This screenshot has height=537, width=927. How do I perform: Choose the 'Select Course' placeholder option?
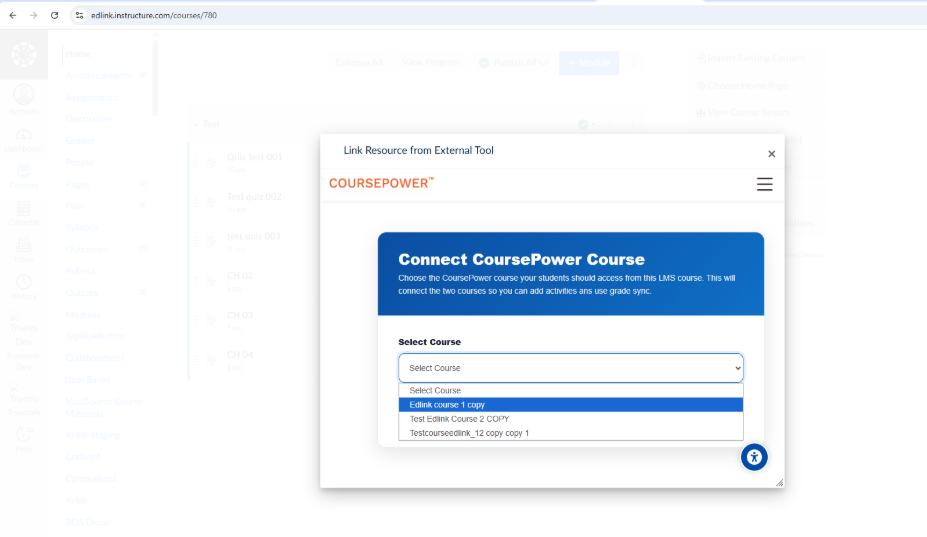tap(571, 390)
